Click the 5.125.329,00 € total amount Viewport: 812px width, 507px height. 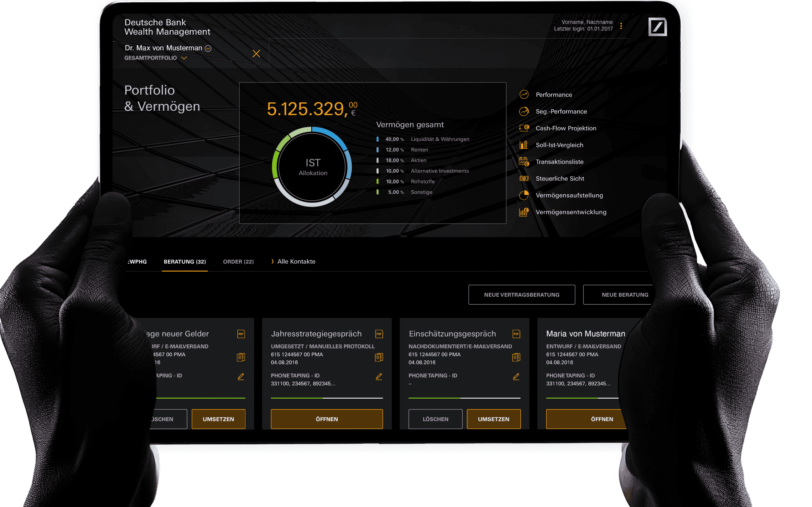pyautogui.click(x=312, y=109)
